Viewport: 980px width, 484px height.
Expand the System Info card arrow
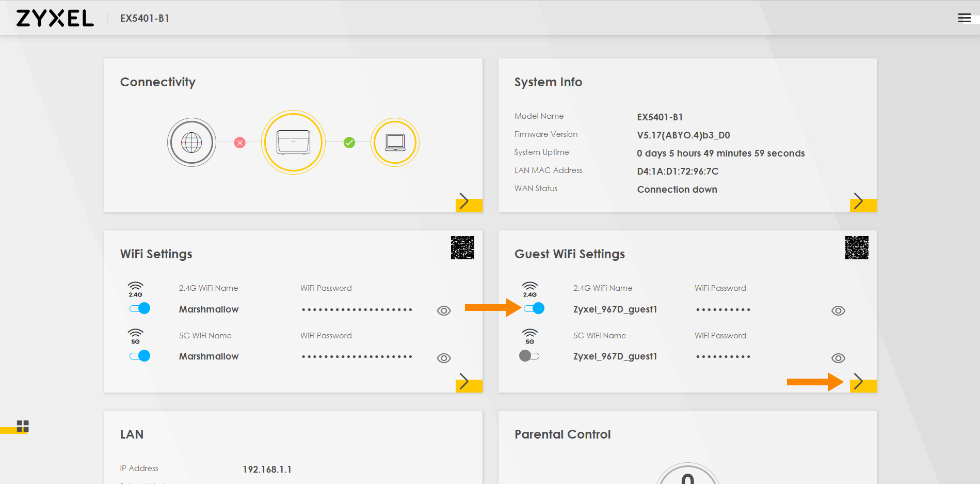(863, 202)
